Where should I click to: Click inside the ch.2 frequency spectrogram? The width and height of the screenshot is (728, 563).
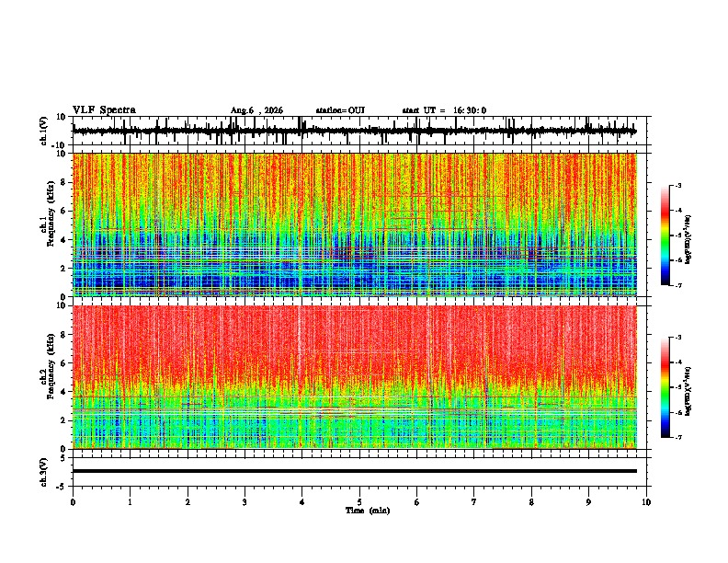tap(355, 377)
